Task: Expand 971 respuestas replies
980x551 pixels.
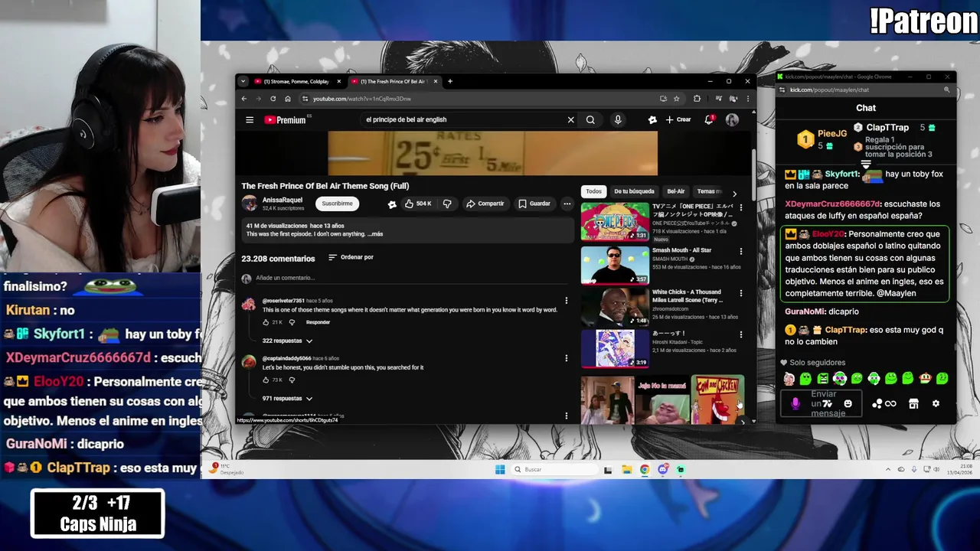Action: tap(287, 399)
